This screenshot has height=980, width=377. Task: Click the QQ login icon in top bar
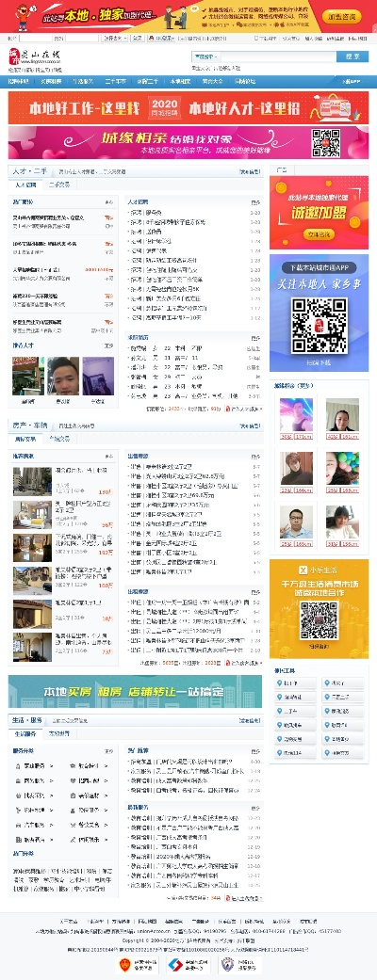click(152, 38)
